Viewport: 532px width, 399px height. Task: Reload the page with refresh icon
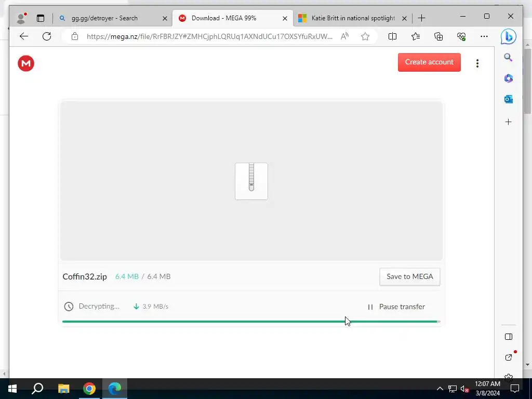tap(47, 36)
